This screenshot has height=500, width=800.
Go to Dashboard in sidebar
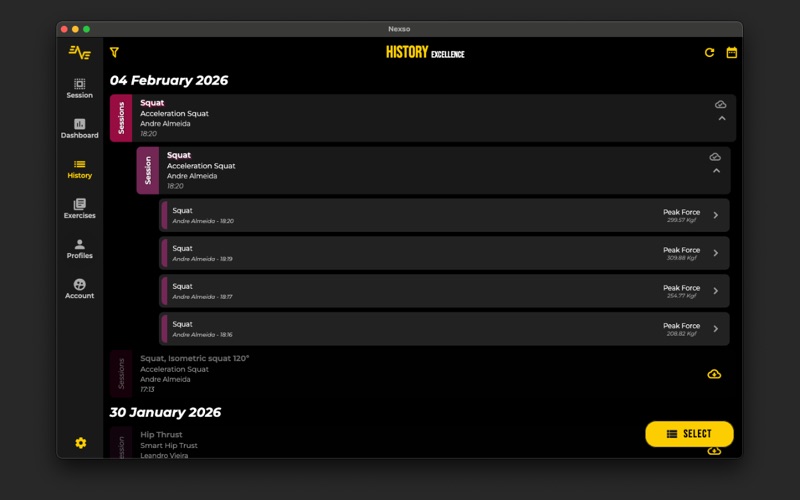pyautogui.click(x=80, y=129)
